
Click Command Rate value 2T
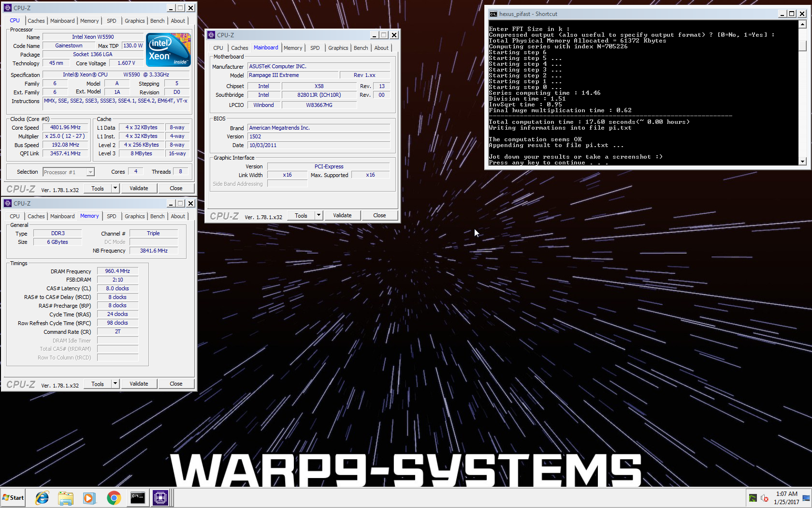pyautogui.click(x=117, y=331)
